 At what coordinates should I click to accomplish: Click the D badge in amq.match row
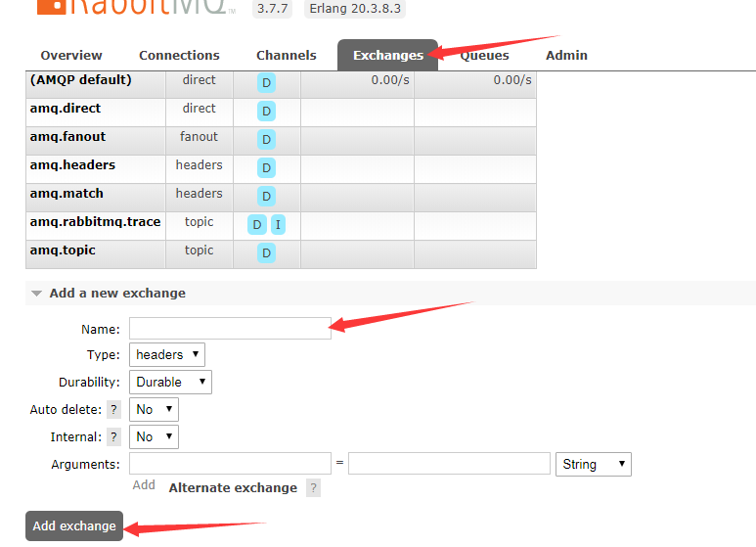(x=266, y=197)
